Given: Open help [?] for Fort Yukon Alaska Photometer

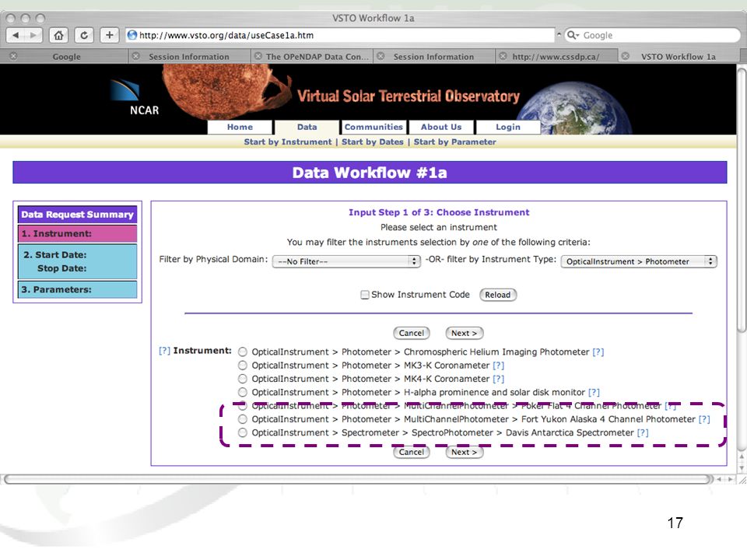Looking at the screenshot, I should pos(704,419).
